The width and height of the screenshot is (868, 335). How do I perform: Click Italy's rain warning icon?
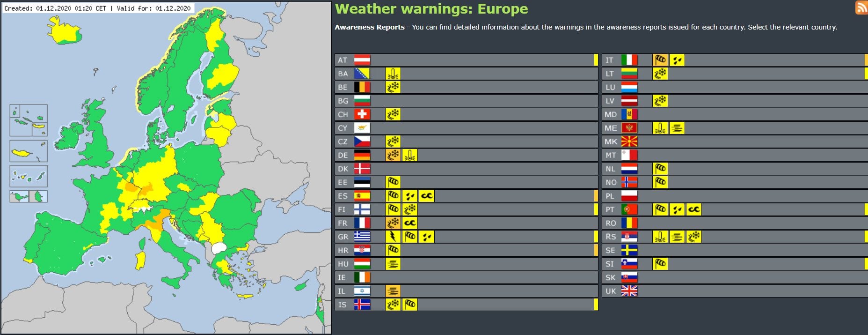[677, 60]
